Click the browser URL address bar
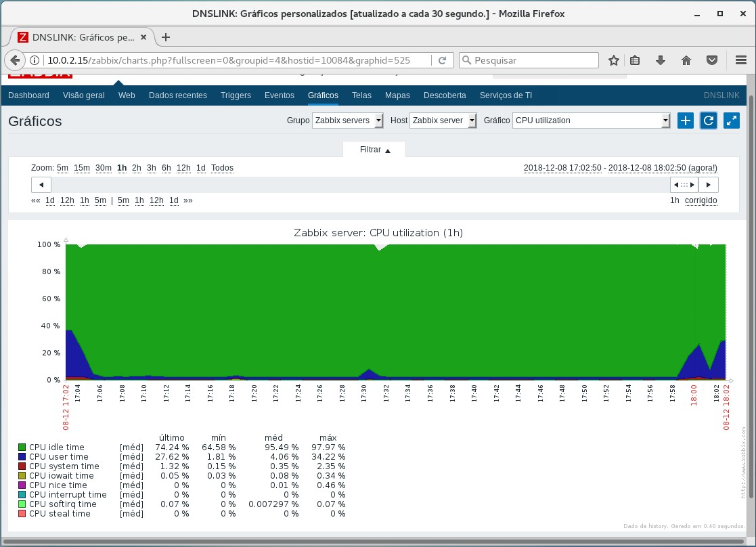756x547 pixels. pyautogui.click(x=236, y=60)
